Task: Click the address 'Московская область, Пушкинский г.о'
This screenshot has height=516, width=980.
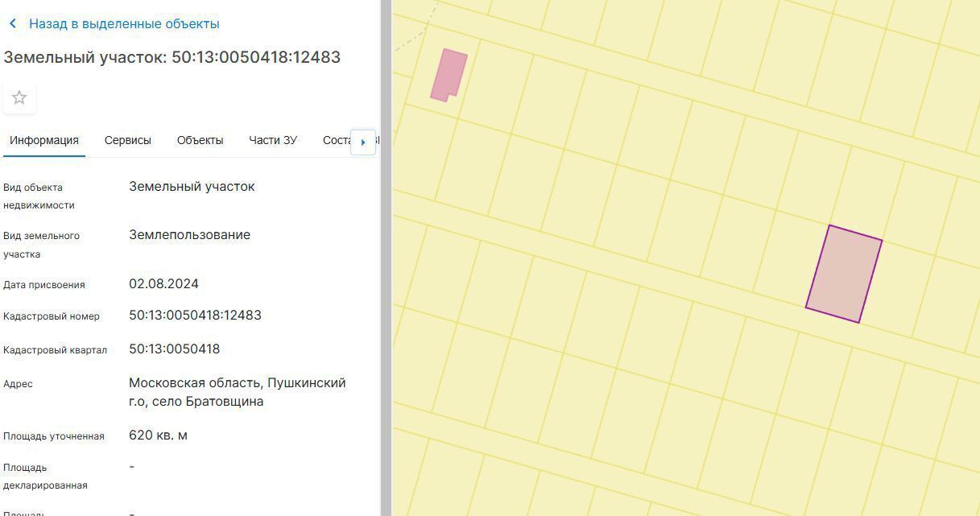Action: [x=238, y=392]
